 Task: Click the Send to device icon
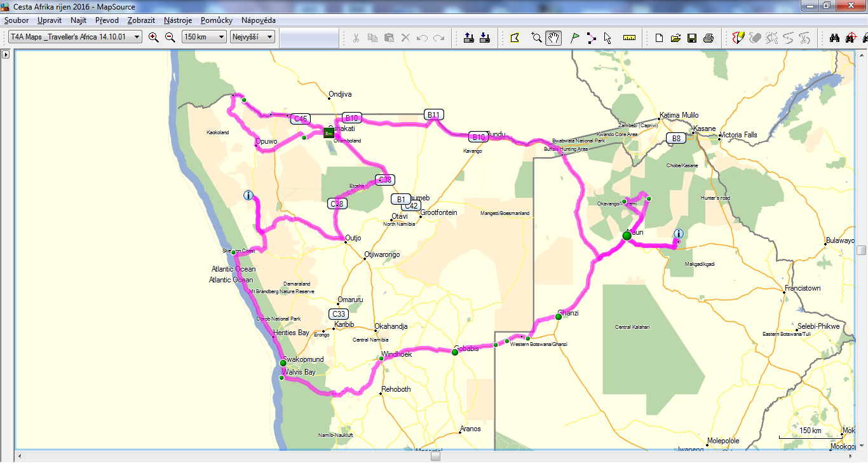(x=468, y=38)
